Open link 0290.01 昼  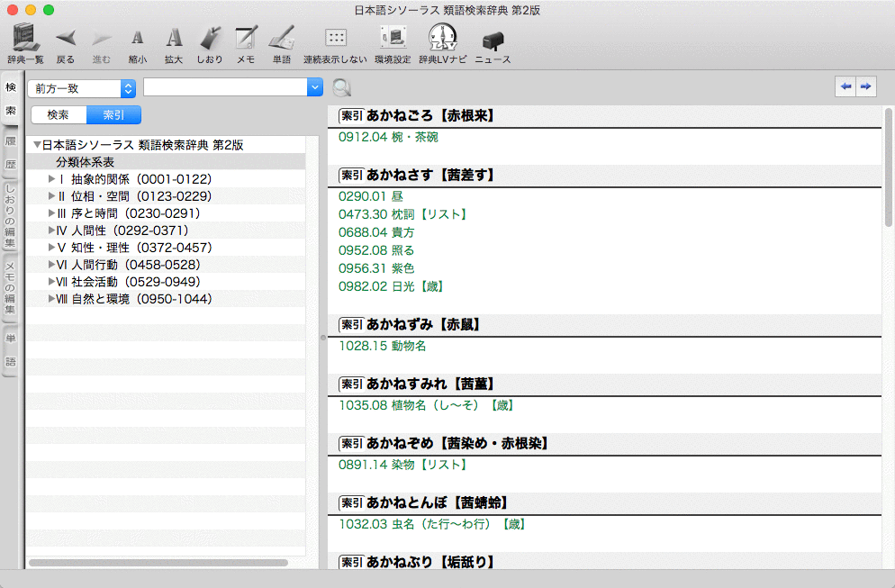coord(371,196)
